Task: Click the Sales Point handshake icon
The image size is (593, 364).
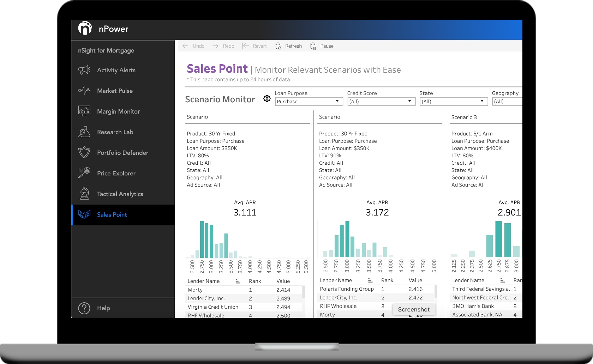Action: (x=84, y=214)
